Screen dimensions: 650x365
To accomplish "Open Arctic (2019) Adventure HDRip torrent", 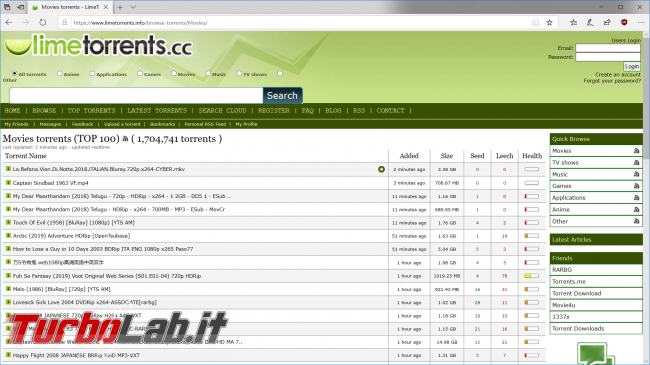I will point(71,236).
